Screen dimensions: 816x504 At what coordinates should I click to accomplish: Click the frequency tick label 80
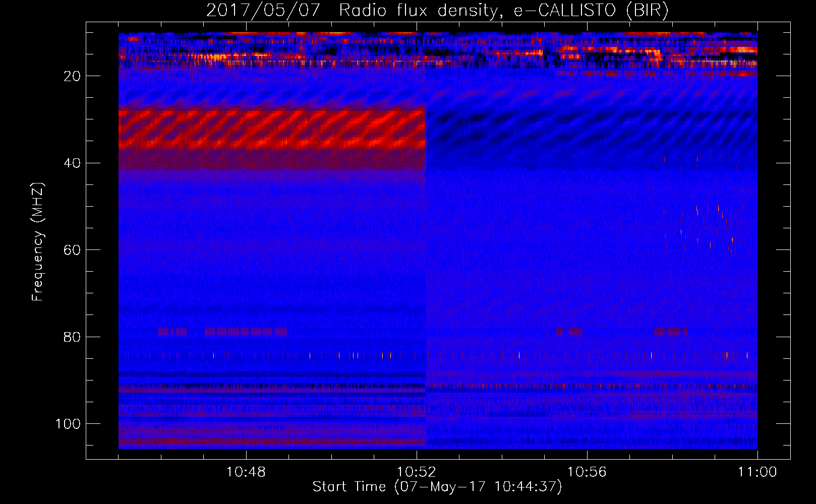tap(72, 337)
